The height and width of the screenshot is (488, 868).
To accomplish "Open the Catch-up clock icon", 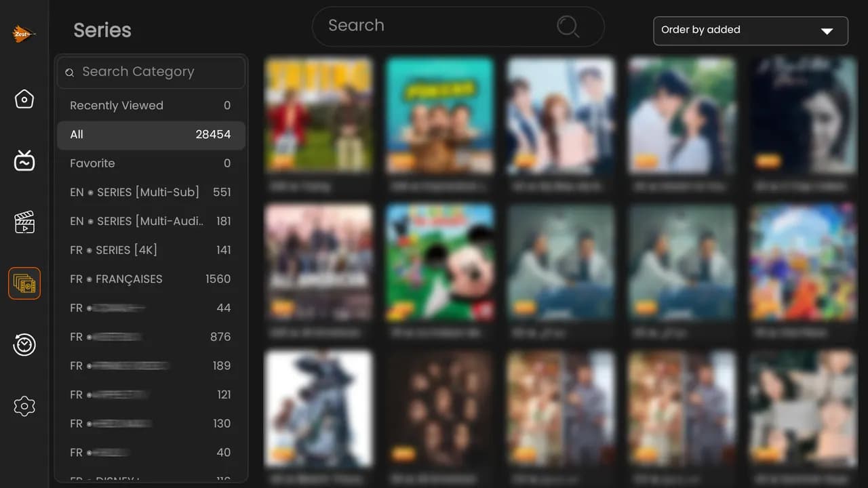I will tap(24, 345).
